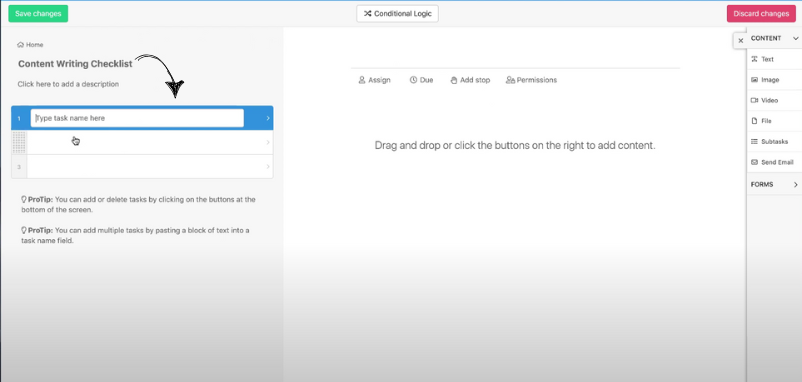Discard changes button

[x=761, y=14]
